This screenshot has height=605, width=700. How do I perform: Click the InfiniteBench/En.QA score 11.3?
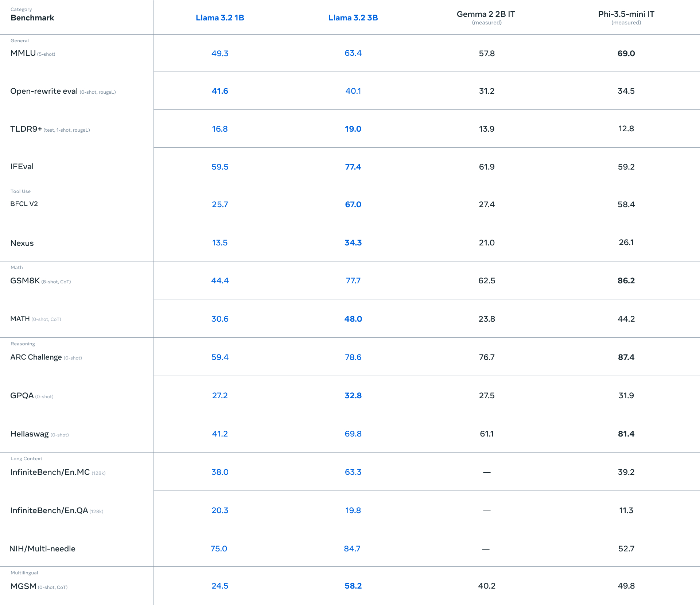[626, 511]
